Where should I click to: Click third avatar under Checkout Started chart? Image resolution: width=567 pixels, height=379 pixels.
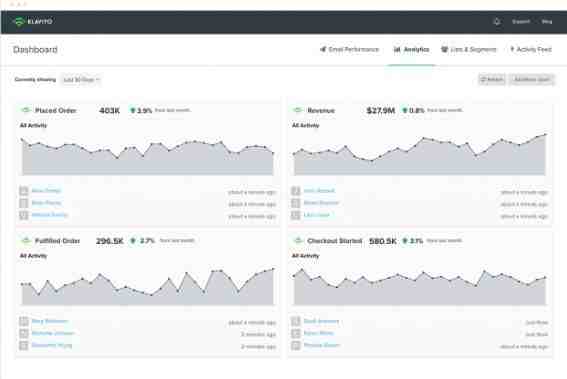[296, 346]
